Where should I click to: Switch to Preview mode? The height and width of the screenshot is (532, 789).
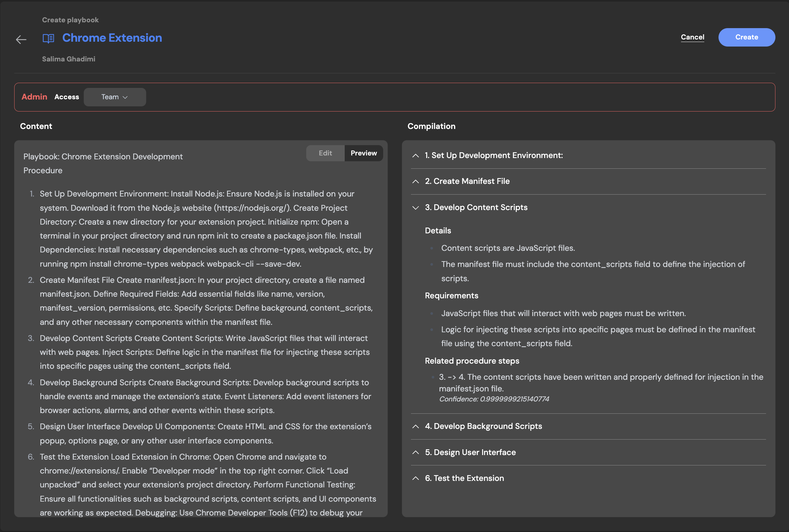pyautogui.click(x=363, y=153)
